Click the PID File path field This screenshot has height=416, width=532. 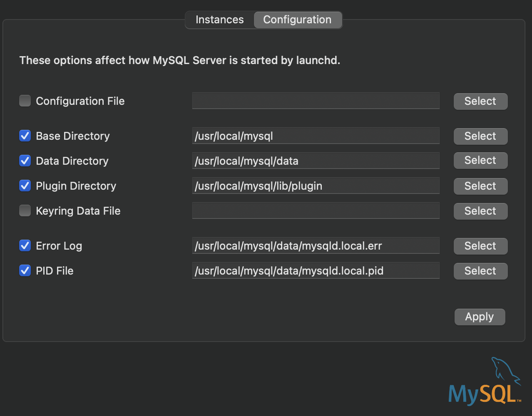click(x=316, y=270)
